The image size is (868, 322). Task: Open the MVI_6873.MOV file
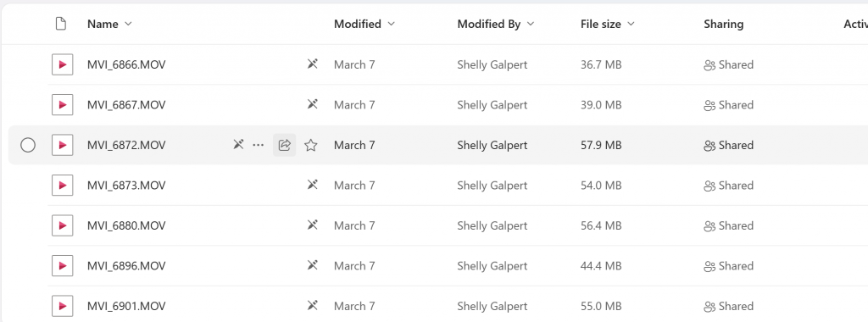tap(126, 186)
